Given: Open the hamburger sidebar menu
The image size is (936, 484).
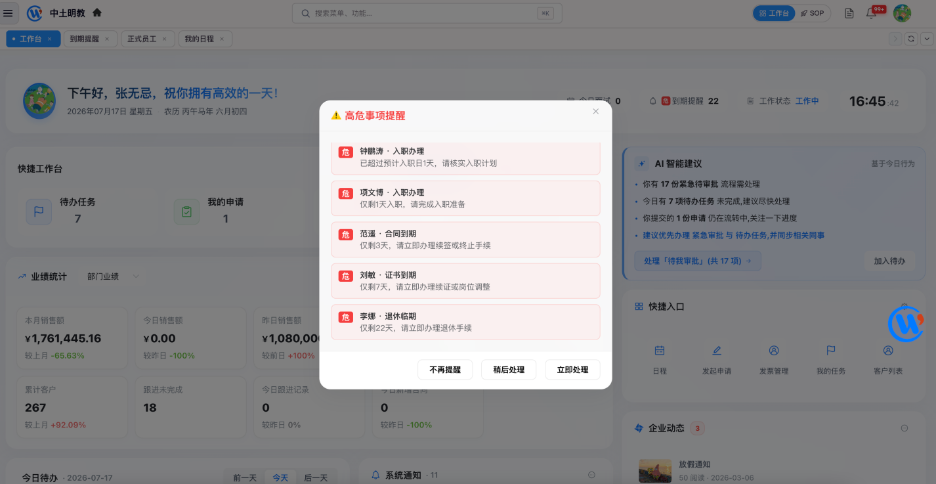Looking at the screenshot, I should coord(8,13).
